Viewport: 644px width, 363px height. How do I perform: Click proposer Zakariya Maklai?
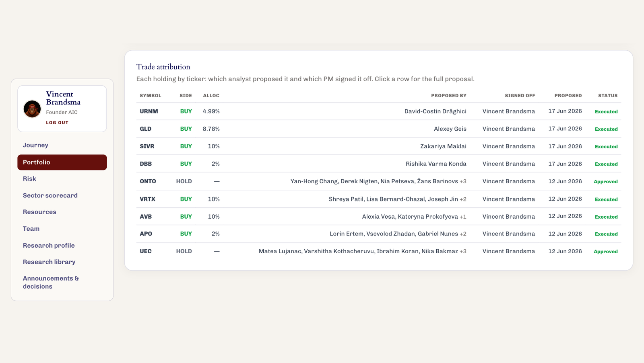[443, 146]
